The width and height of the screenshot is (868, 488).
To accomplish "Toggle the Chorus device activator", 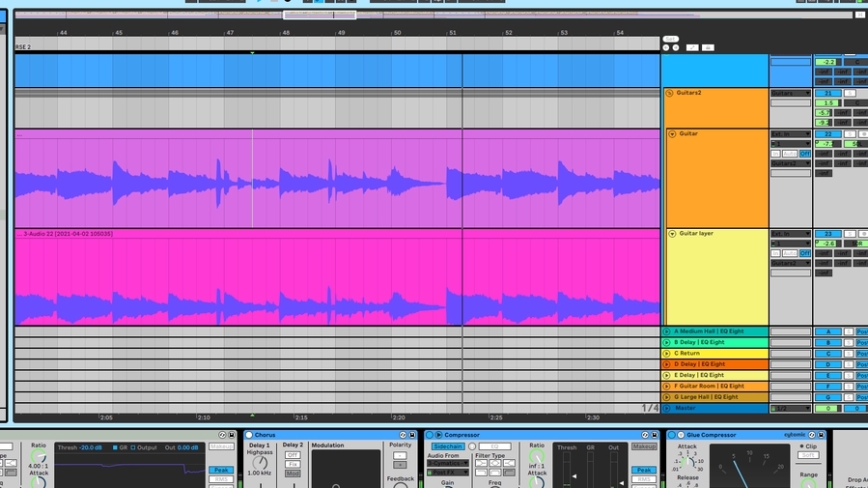I will (x=249, y=435).
